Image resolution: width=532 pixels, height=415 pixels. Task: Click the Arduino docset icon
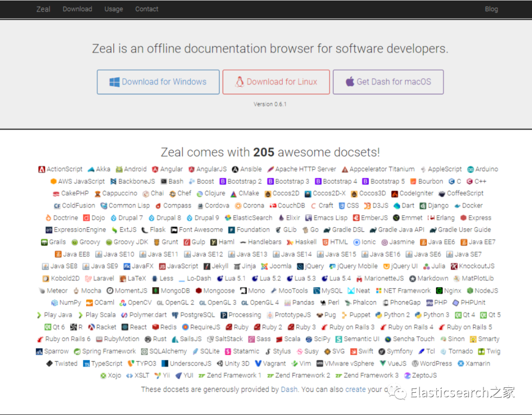[470, 170]
